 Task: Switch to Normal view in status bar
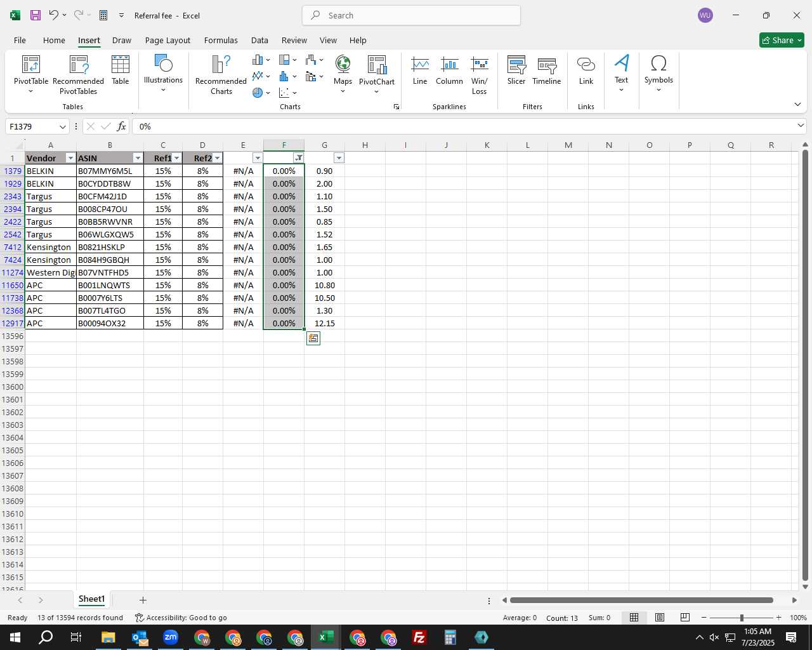(x=634, y=618)
